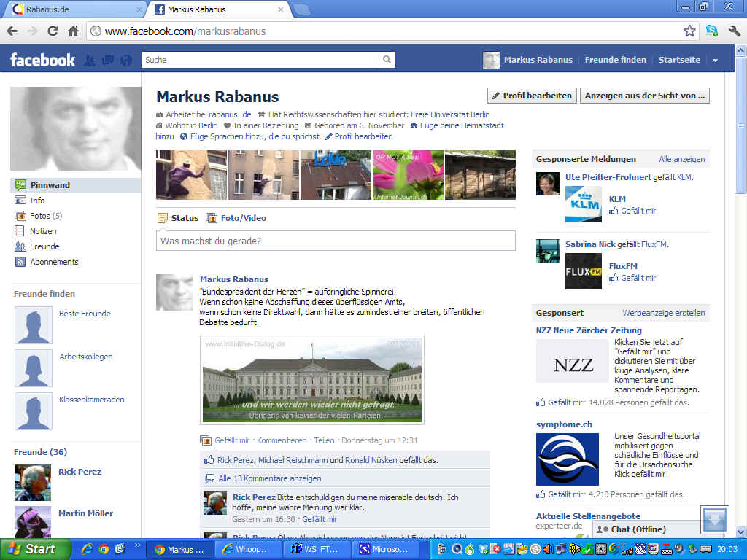The width and height of the screenshot is (747, 560).
Task: Click the large profile picture
Action: pos(75,128)
